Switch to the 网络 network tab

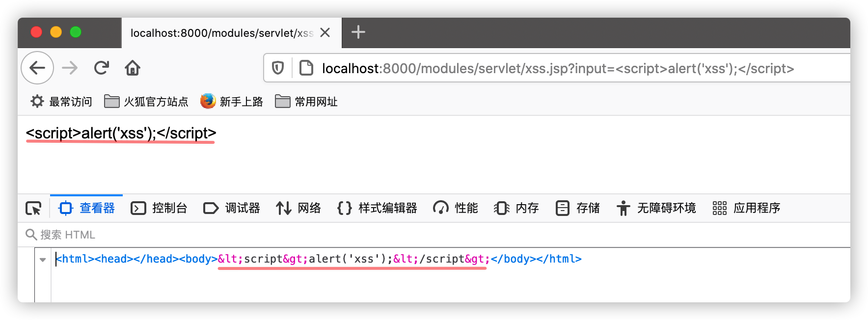click(298, 208)
